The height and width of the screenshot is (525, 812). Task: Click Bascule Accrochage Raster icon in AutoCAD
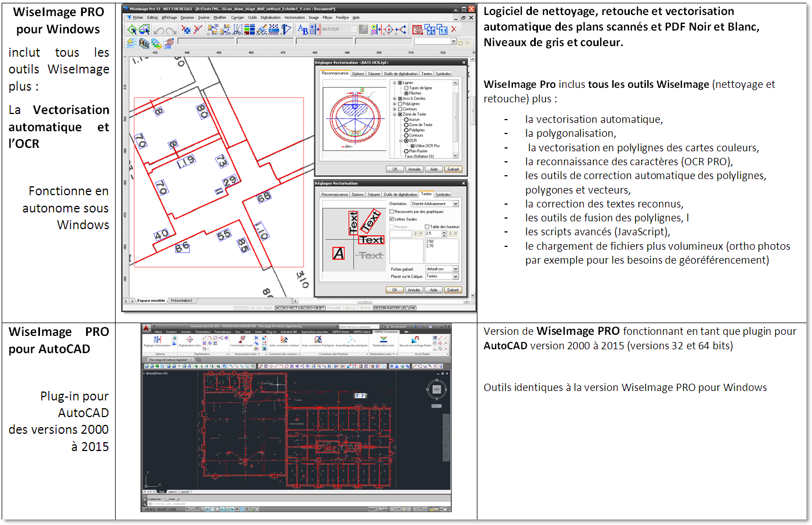415,339
